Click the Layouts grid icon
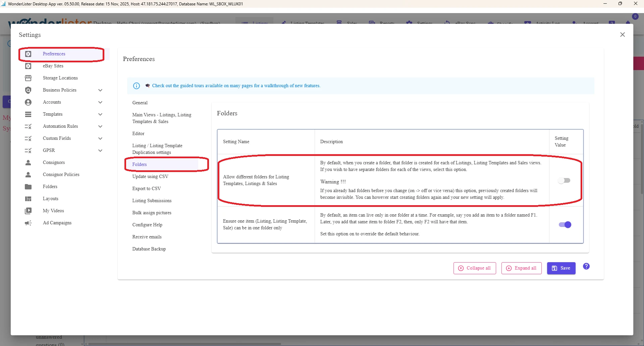The width and height of the screenshot is (644, 346). [28, 199]
